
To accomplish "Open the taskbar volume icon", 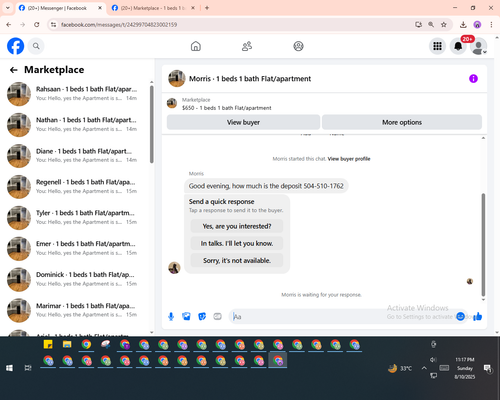I will click(x=433, y=359).
